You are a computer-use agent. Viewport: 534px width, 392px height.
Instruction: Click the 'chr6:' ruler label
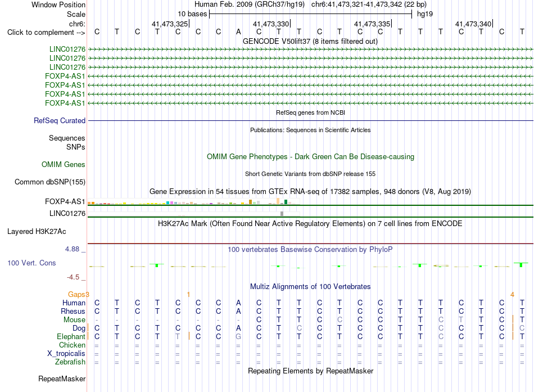[77, 24]
